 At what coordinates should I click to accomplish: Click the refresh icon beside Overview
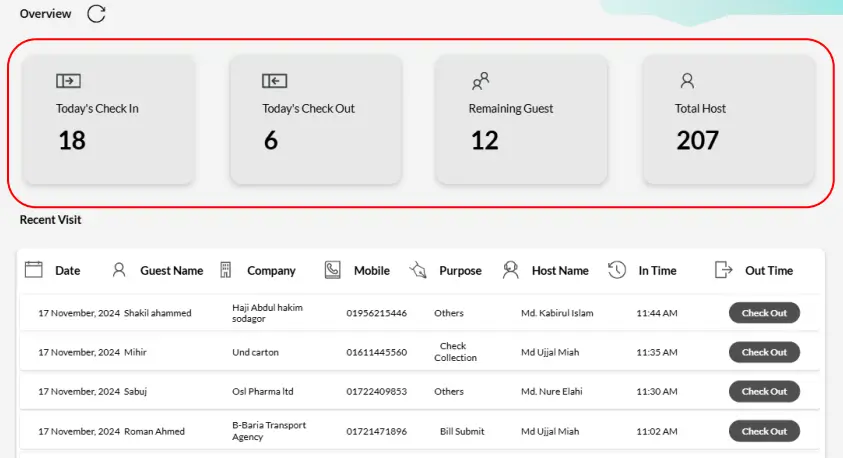tap(96, 14)
